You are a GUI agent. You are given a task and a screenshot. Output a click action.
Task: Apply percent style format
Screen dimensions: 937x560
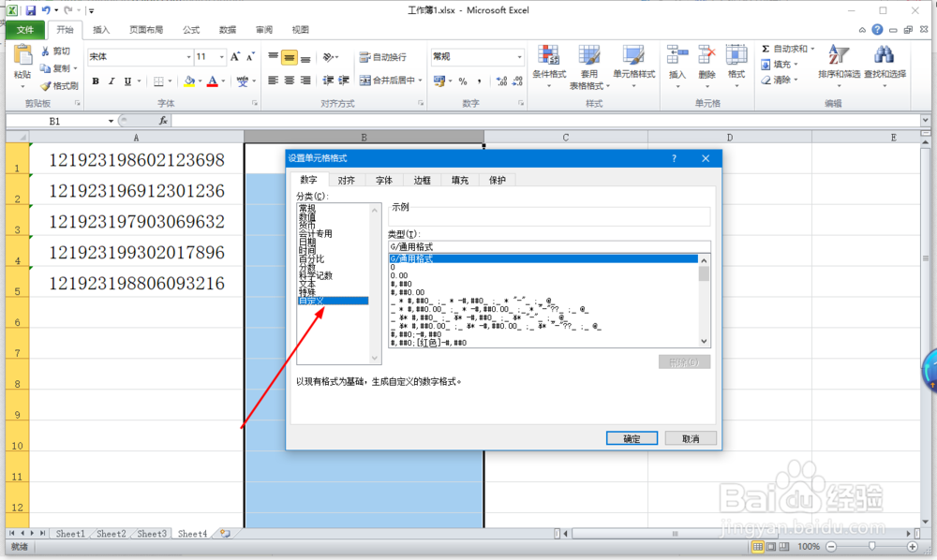tap(463, 81)
